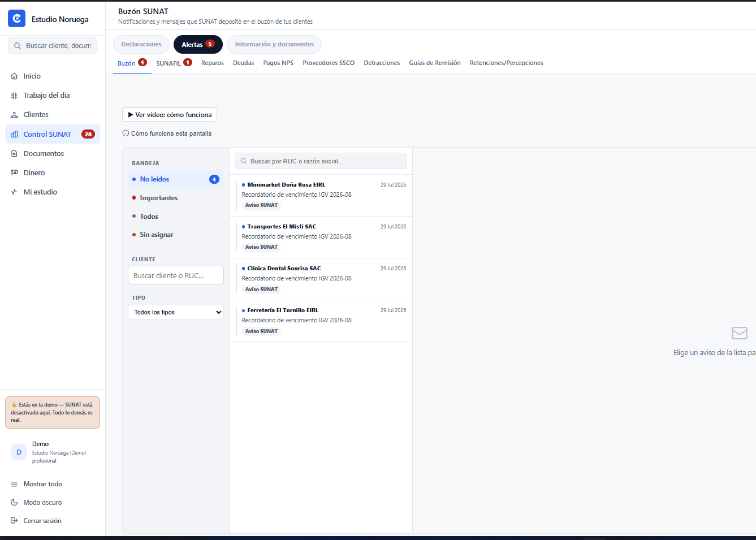The image size is (756, 540).
Task: Click the Documentos file icon
Action: click(x=14, y=154)
